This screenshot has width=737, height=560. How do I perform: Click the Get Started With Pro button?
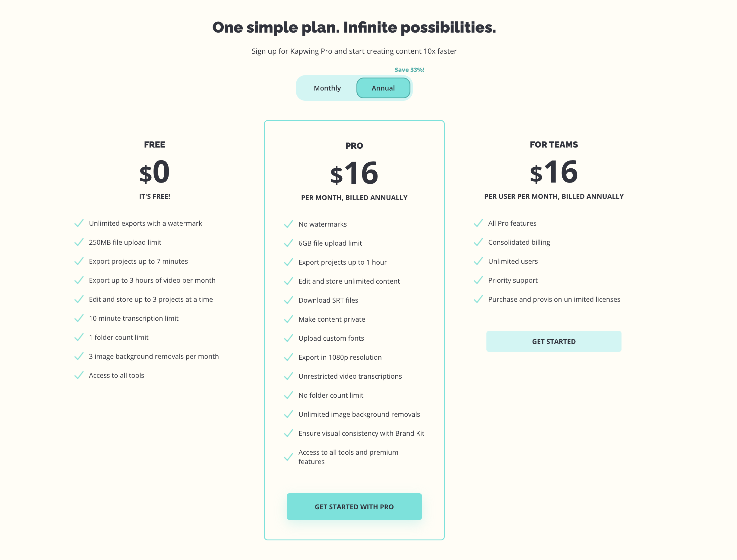(x=354, y=506)
